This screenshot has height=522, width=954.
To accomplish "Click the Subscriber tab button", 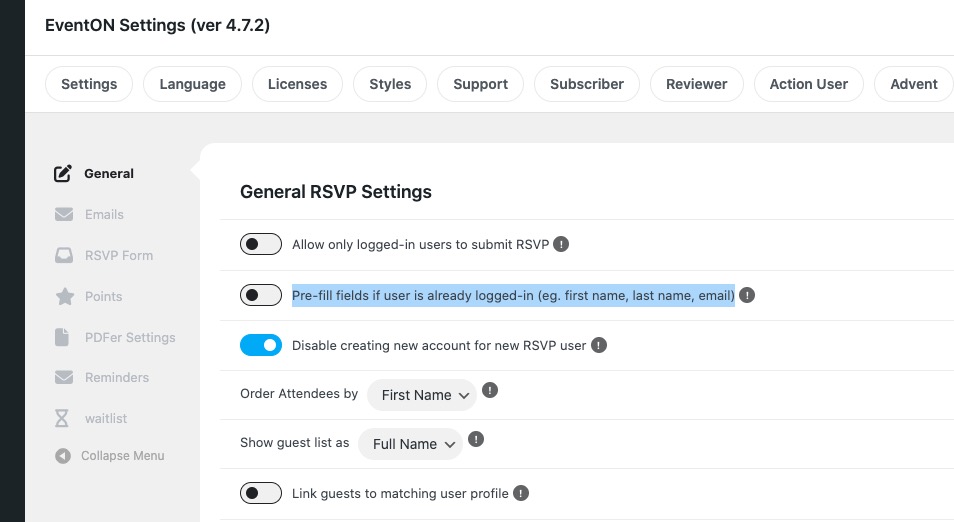I will coord(587,84).
